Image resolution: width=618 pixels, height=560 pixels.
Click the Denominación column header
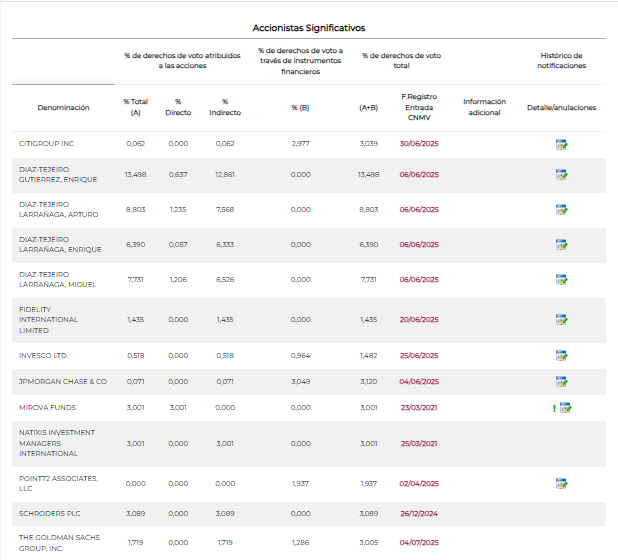(63, 108)
